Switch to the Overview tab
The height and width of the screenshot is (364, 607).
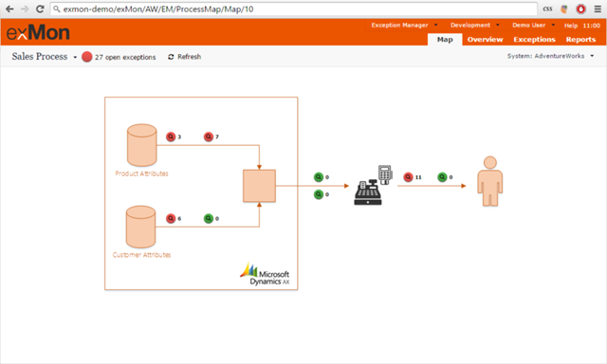click(485, 40)
